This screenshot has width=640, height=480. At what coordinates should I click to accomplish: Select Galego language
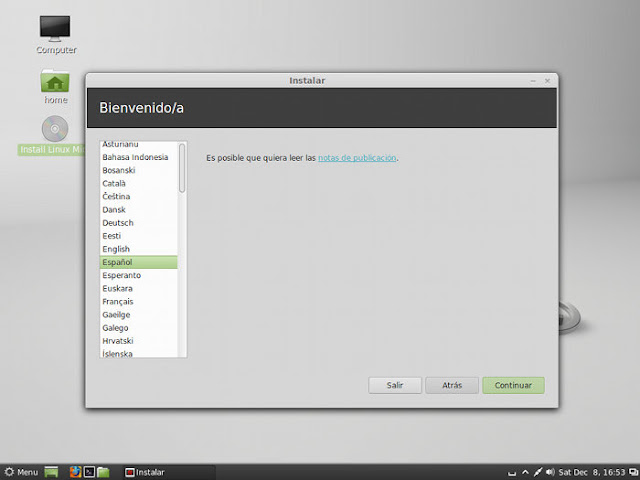[138, 328]
